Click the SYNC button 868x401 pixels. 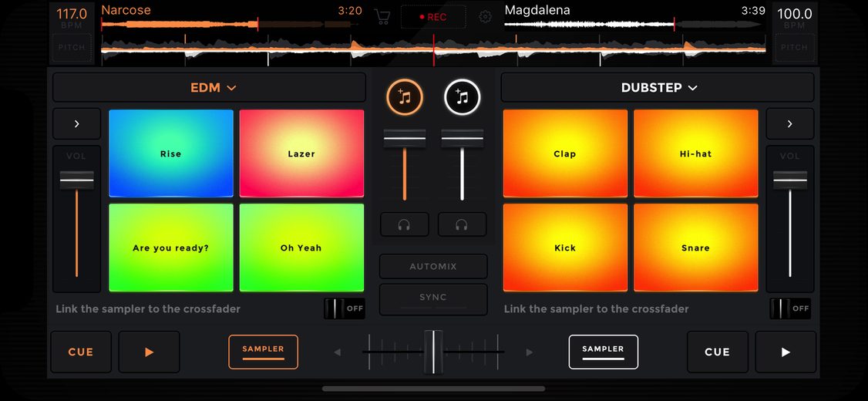click(x=433, y=298)
